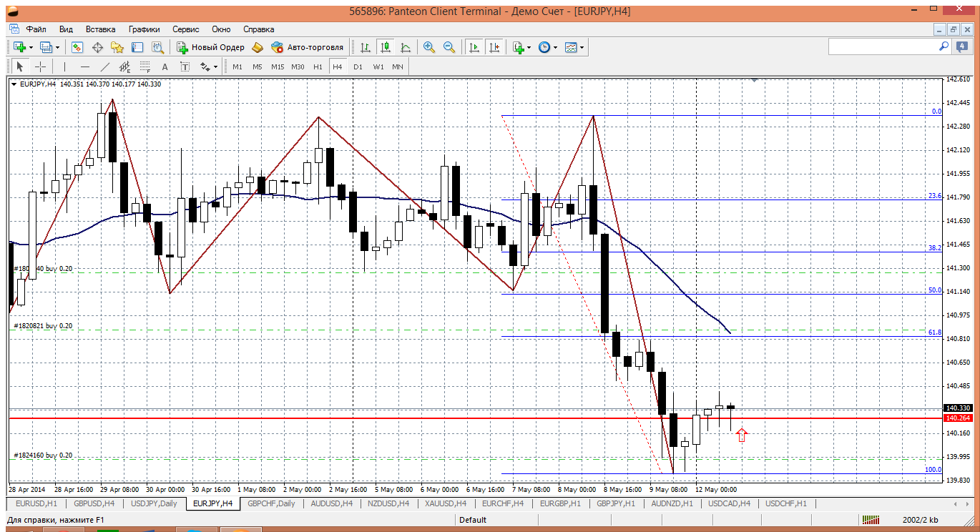Select the cursor arrow tool

point(20,66)
